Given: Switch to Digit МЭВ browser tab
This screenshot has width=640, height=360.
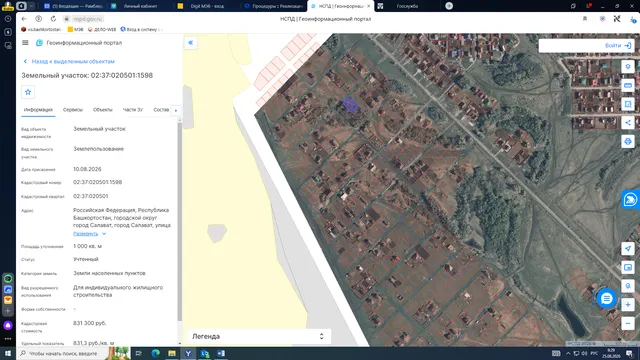Looking at the screenshot, I should pos(207,6).
